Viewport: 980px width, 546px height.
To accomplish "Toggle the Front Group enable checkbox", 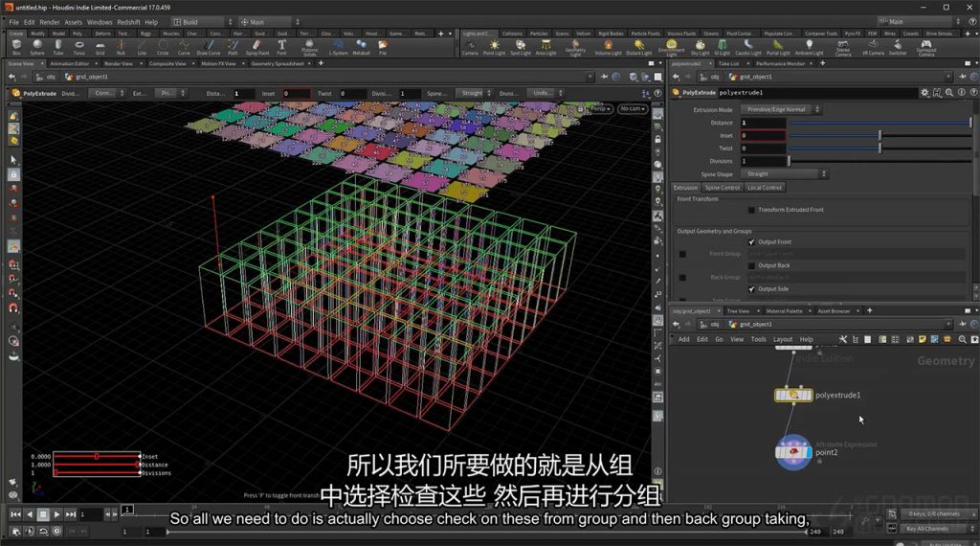I will coord(682,254).
